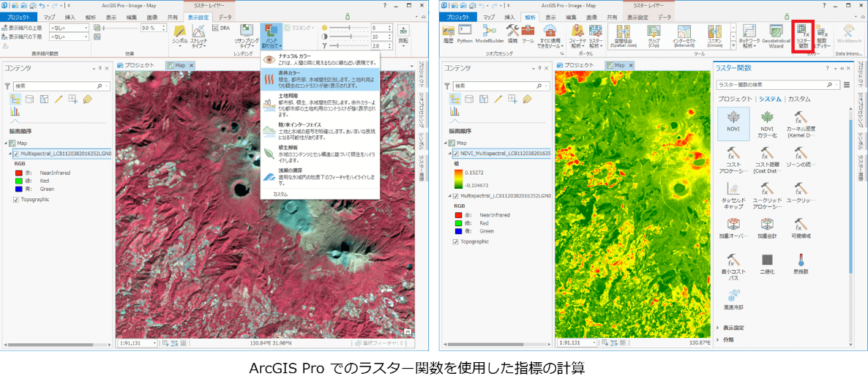Toggle the NDVI_Multispectral layer checkbox
This screenshot has width=868, height=387.
456,154
